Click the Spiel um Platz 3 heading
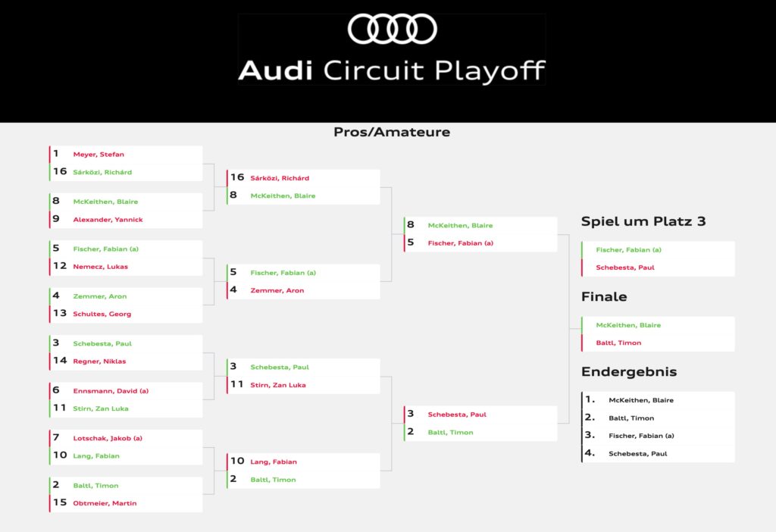 click(x=643, y=221)
